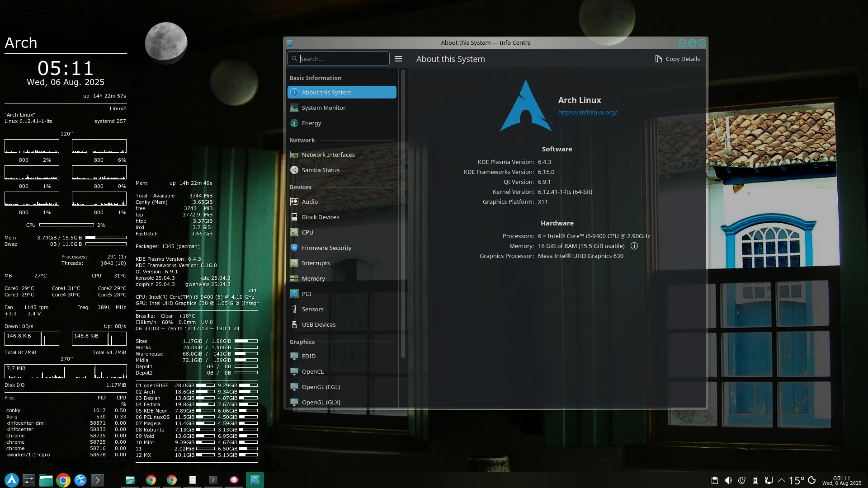Open the clipboard tray icon
The image size is (868, 488).
point(715,480)
